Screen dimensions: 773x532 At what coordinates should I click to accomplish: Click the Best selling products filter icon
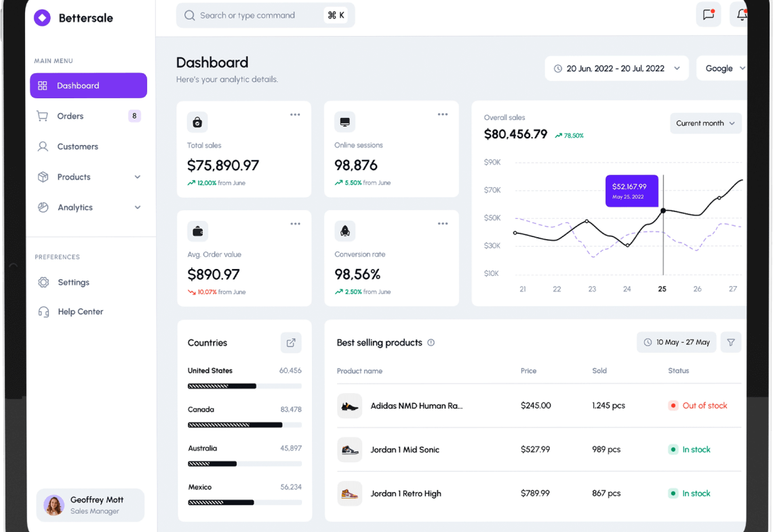(731, 343)
